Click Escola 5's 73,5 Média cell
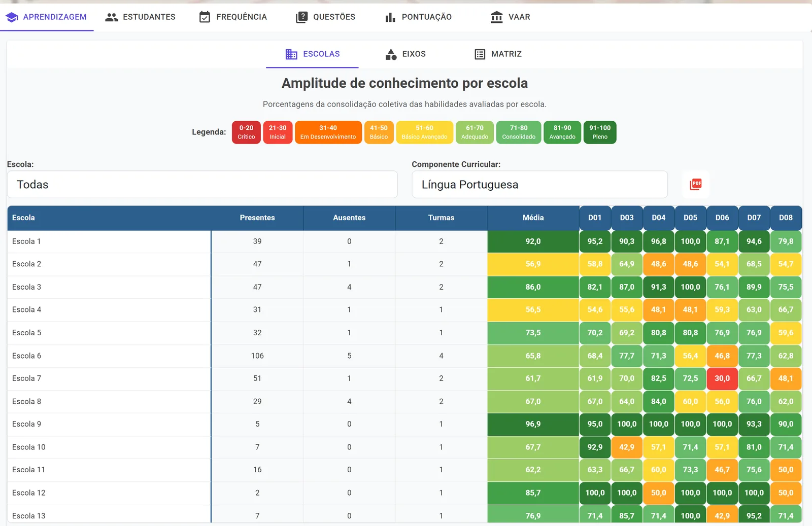Viewport: 812px width, 526px height. tap(533, 333)
